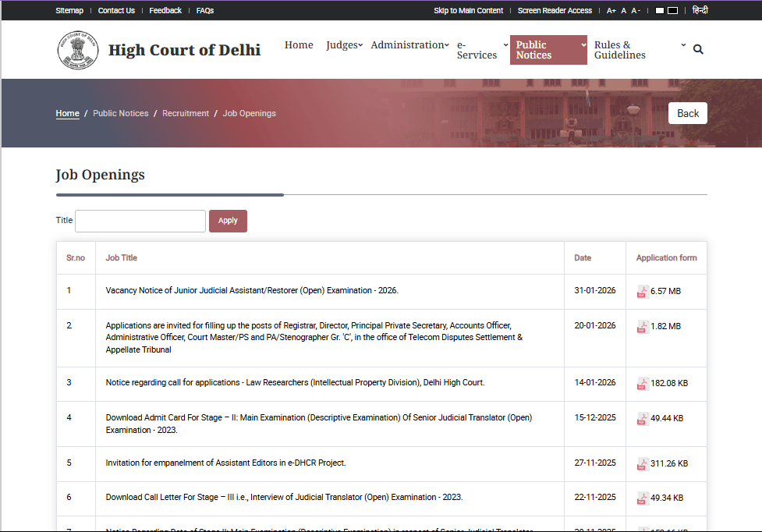Click the Apply button beside Title field
This screenshot has width=762, height=532.
pyautogui.click(x=228, y=221)
